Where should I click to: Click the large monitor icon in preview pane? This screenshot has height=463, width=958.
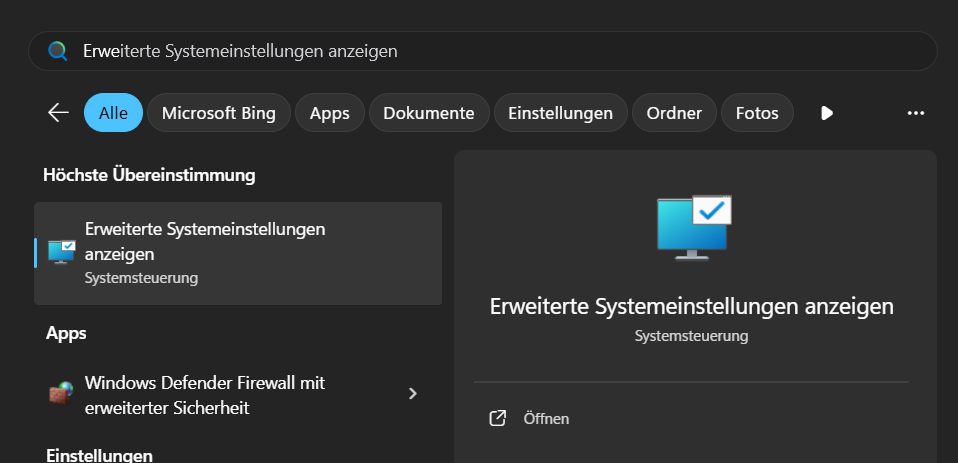click(694, 227)
